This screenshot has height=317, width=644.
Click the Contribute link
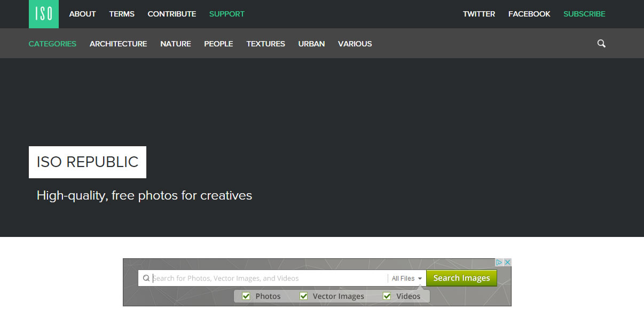pyautogui.click(x=171, y=14)
